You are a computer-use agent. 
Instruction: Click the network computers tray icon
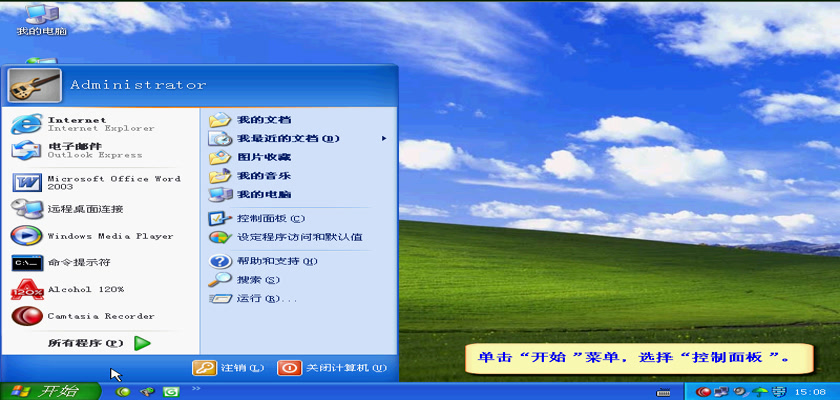tap(722, 392)
